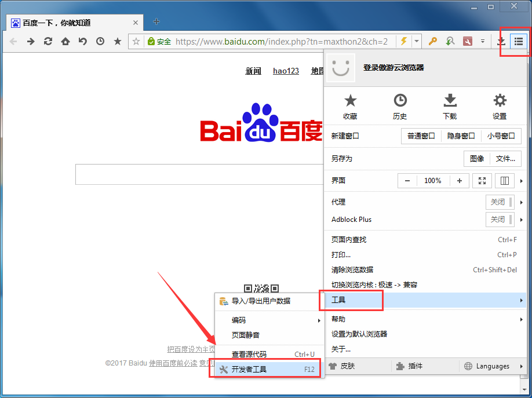Screen dimensions: 532x398
Task: Click the undo closed tab icon
Action: (x=82, y=41)
